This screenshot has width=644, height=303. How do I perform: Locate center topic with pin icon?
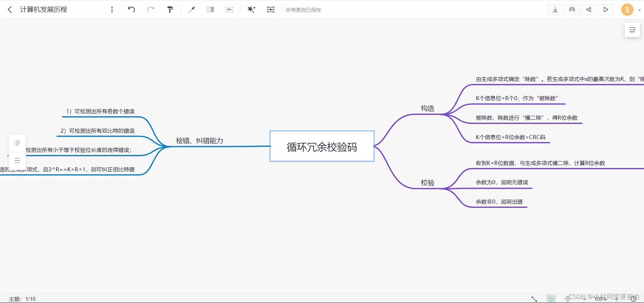568,299
